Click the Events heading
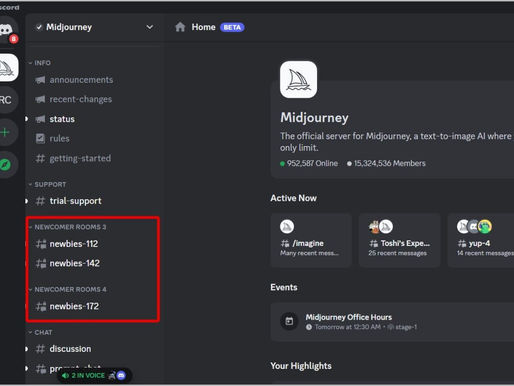The width and height of the screenshot is (514, 386). (284, 287)
